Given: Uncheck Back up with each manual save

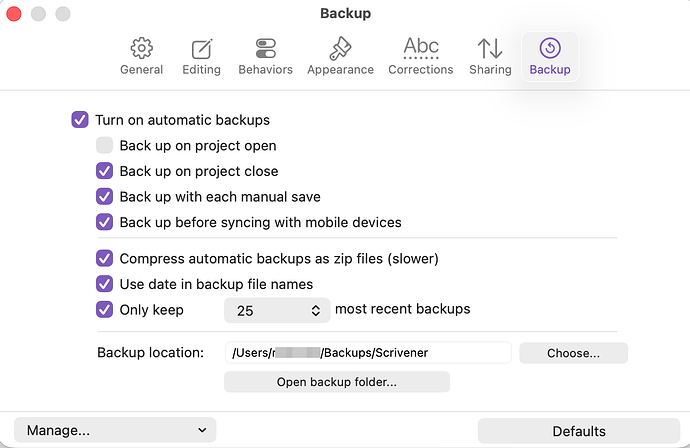Looking at the screenshot, I should point(104,196).
